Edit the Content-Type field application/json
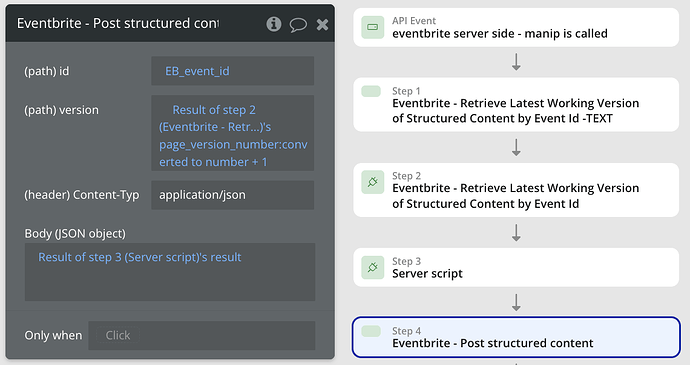 click(233, 195)
